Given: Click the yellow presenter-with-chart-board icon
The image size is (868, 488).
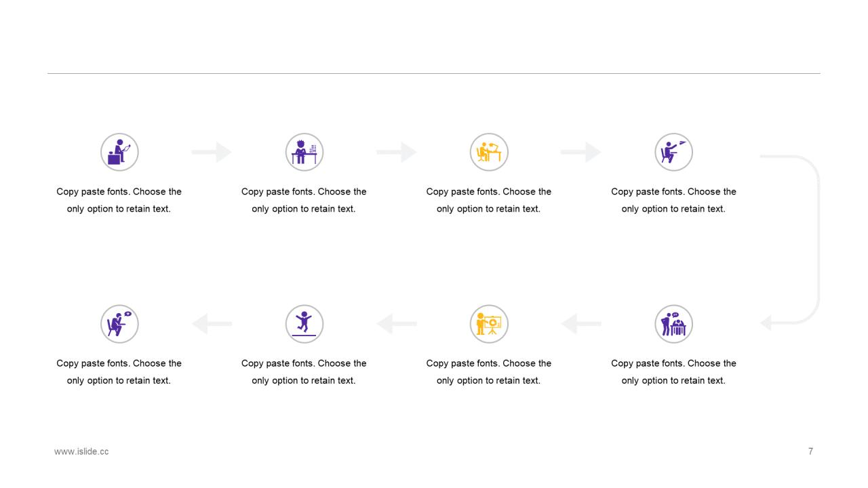Looking at the screenshot, I should pos(489,324).
